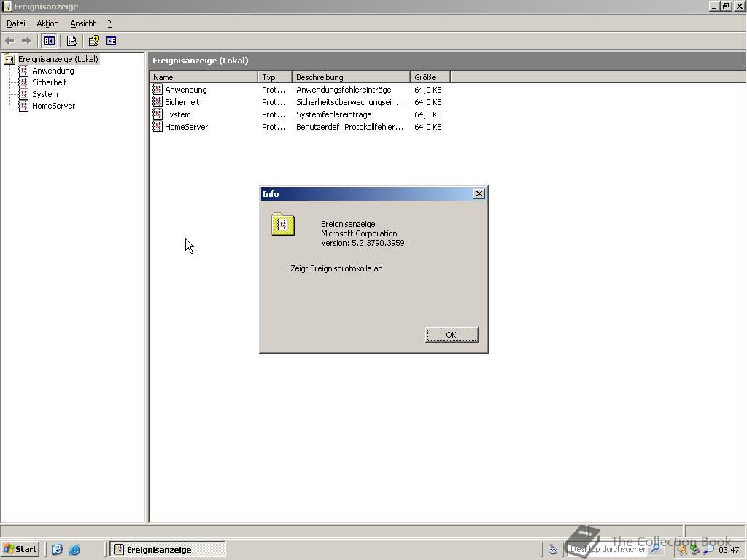The image size is (747, 560).
Task: Click the Sicherheitsüberwachungsein... description cell
Action: (350, 102)
